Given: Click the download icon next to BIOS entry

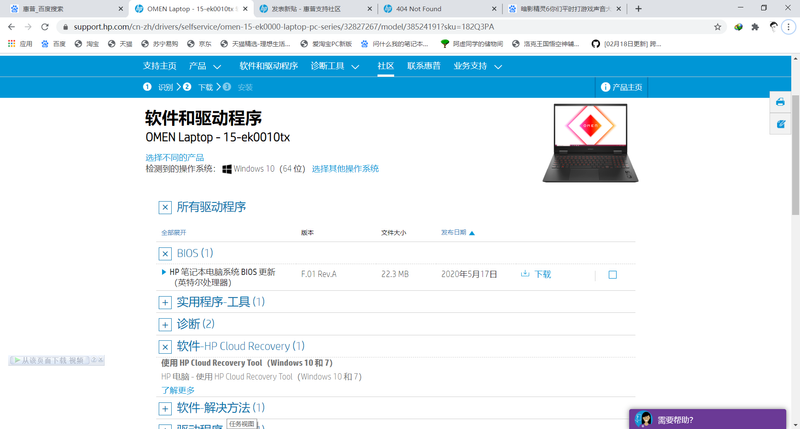Looking at the screenshot, I should pos(525,274).
